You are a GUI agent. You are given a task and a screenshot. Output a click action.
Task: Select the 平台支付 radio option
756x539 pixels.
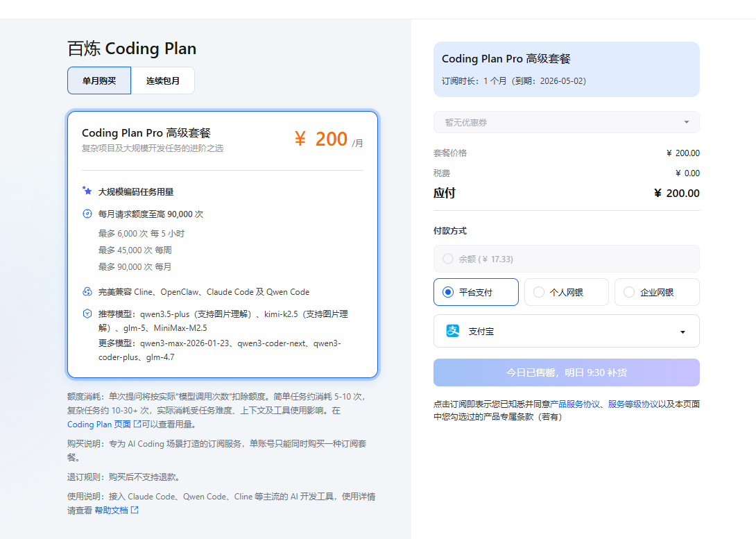[448, 292]
